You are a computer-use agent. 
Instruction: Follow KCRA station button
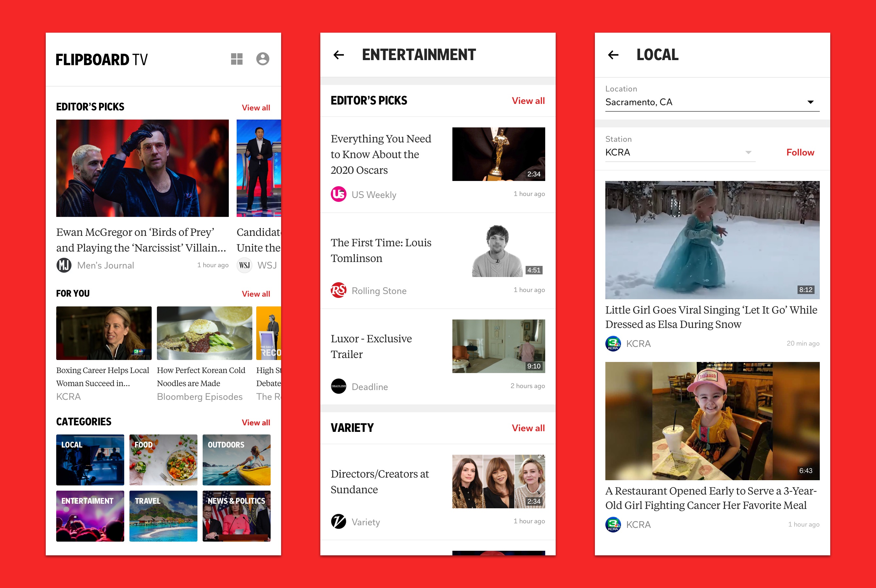pyautogui.click(x=802, y=153)
